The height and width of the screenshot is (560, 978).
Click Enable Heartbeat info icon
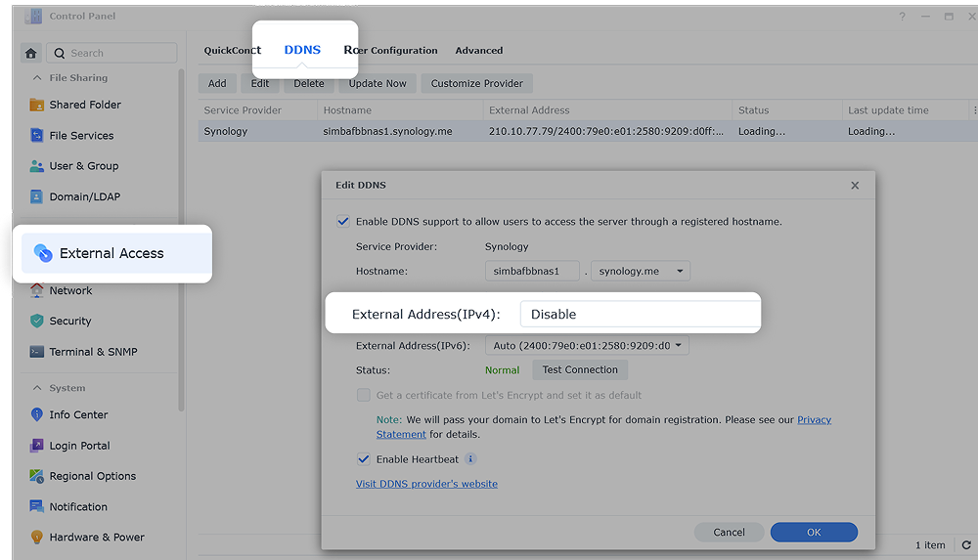point(470,459)
